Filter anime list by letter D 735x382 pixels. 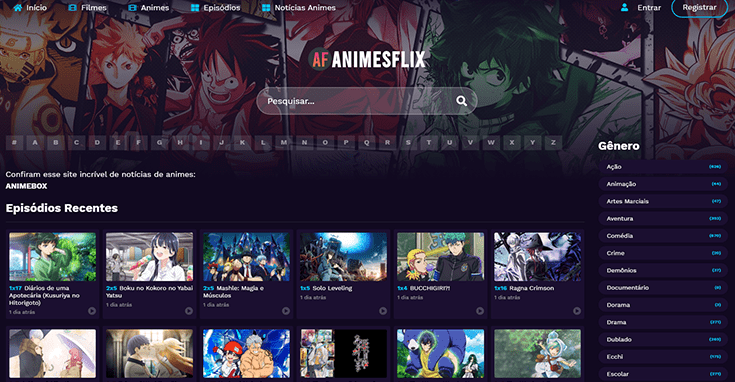97,142
